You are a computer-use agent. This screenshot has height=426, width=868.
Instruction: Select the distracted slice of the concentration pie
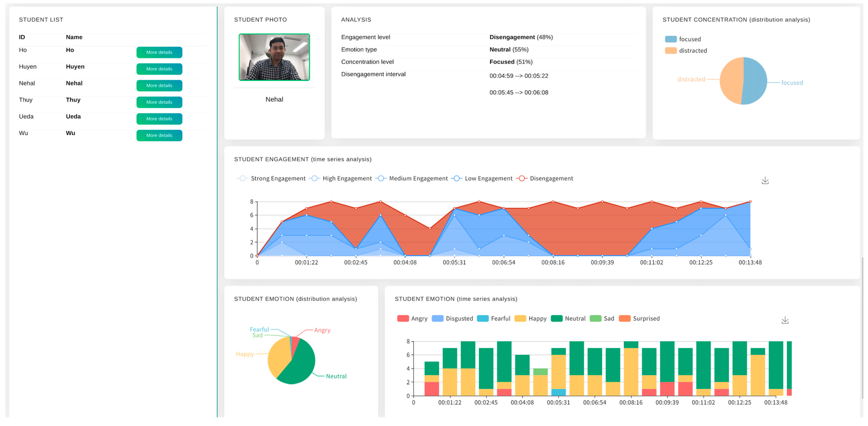coord(730,81)
